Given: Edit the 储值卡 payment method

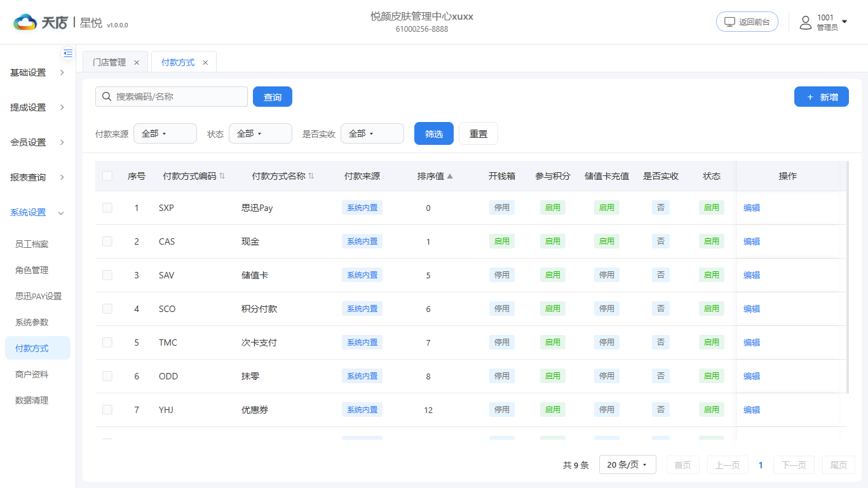Looking at the screenshot, I should coord(752,275).
